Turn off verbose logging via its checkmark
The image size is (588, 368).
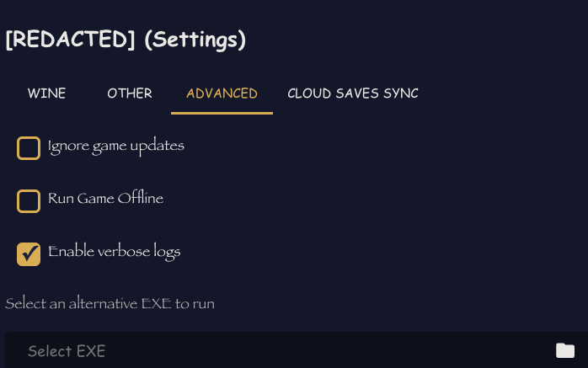point(29,253)
